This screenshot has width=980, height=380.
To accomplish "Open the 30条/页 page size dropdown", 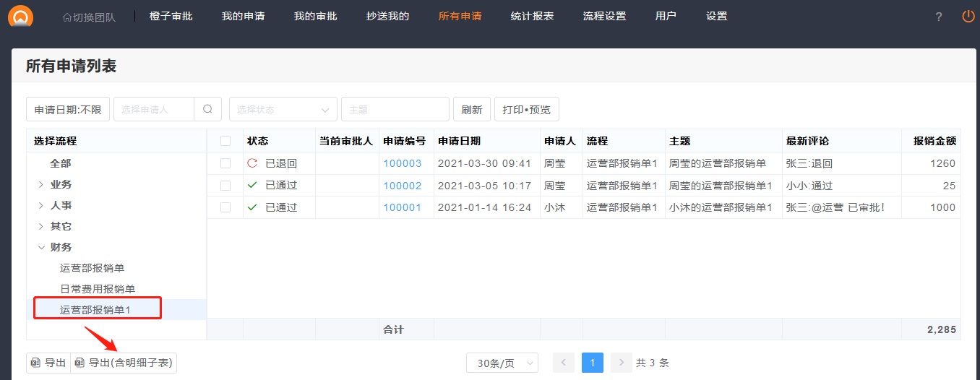I will pos(502,363).
